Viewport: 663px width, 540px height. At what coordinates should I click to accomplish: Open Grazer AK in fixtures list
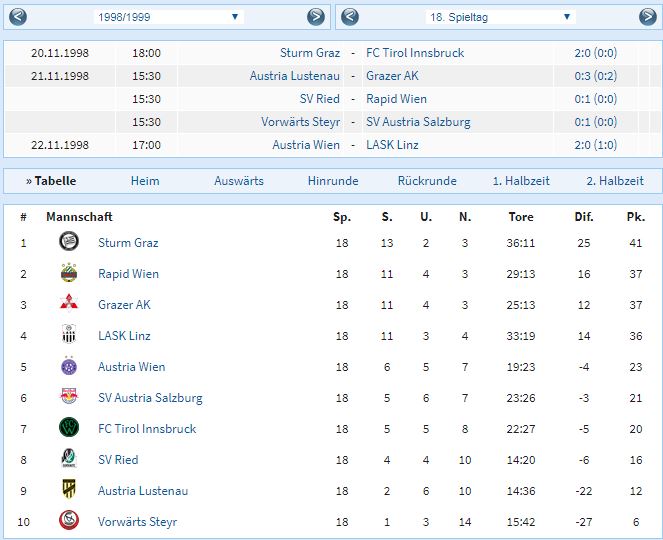pos(392,76)
